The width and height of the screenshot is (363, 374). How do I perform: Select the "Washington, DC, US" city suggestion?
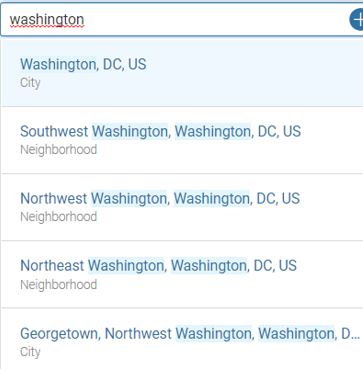coord(182,73)
